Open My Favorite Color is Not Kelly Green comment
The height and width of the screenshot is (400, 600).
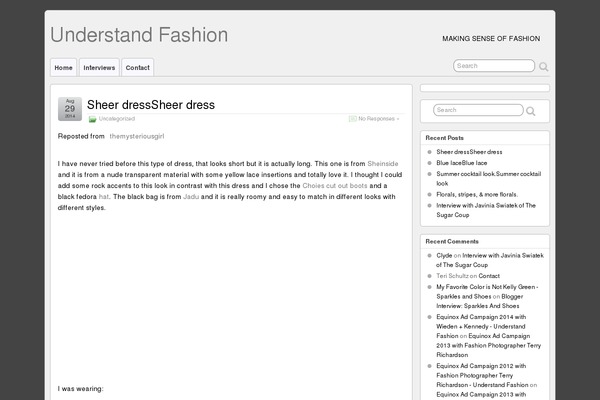(x=487, y=292)
